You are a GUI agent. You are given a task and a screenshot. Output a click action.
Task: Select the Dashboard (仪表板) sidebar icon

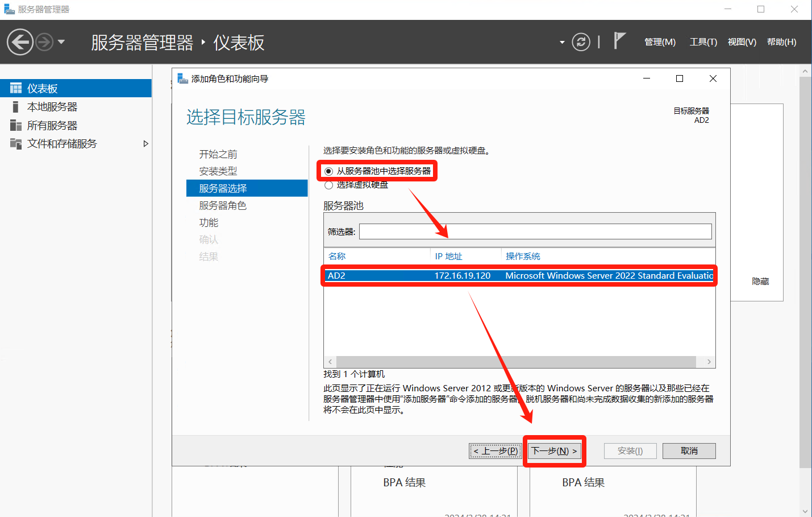tap(16, 88)
